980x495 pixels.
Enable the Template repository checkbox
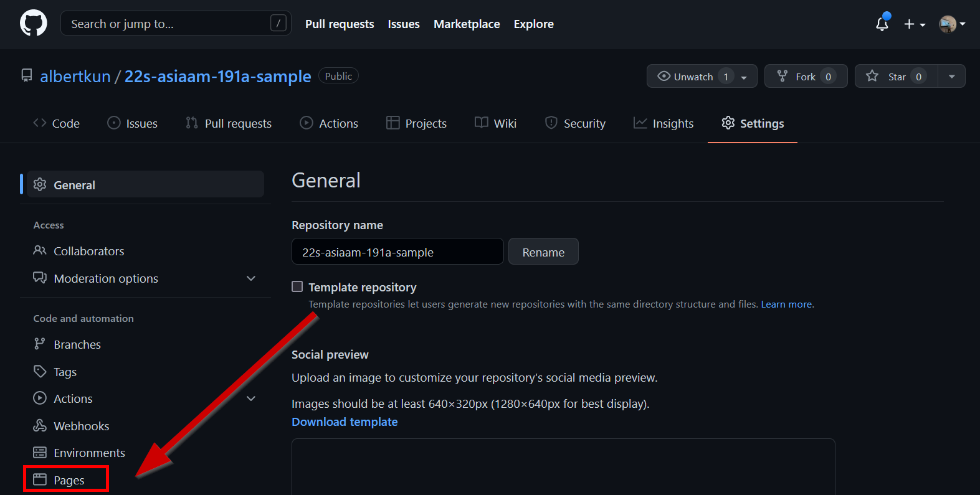coord(297,286)
